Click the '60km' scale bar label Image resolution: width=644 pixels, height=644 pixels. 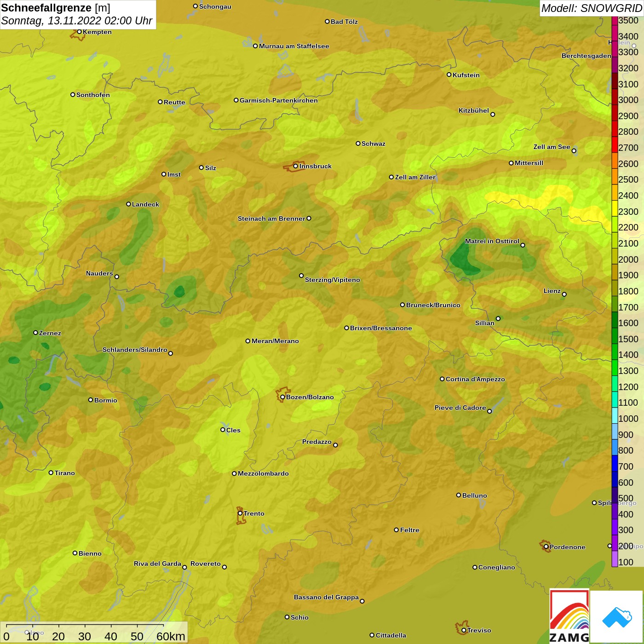[171, 636]
